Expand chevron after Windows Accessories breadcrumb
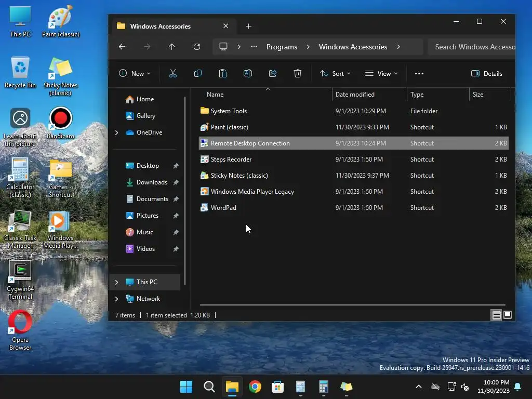 tap(398, 46)
